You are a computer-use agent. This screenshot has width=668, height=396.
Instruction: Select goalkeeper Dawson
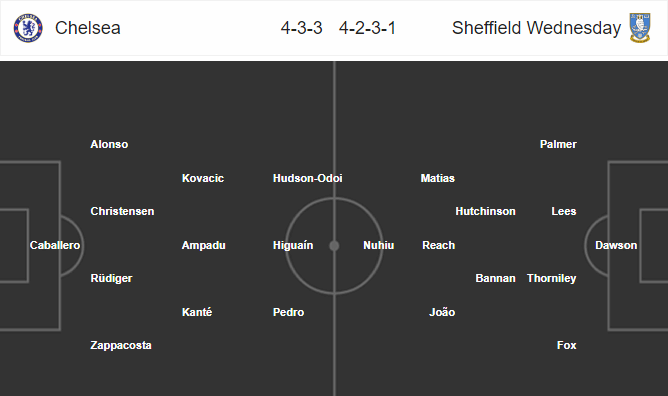coord(616,245)
